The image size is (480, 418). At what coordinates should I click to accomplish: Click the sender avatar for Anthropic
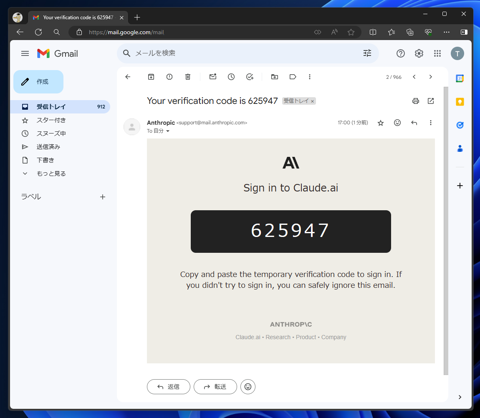coord(132,127)
